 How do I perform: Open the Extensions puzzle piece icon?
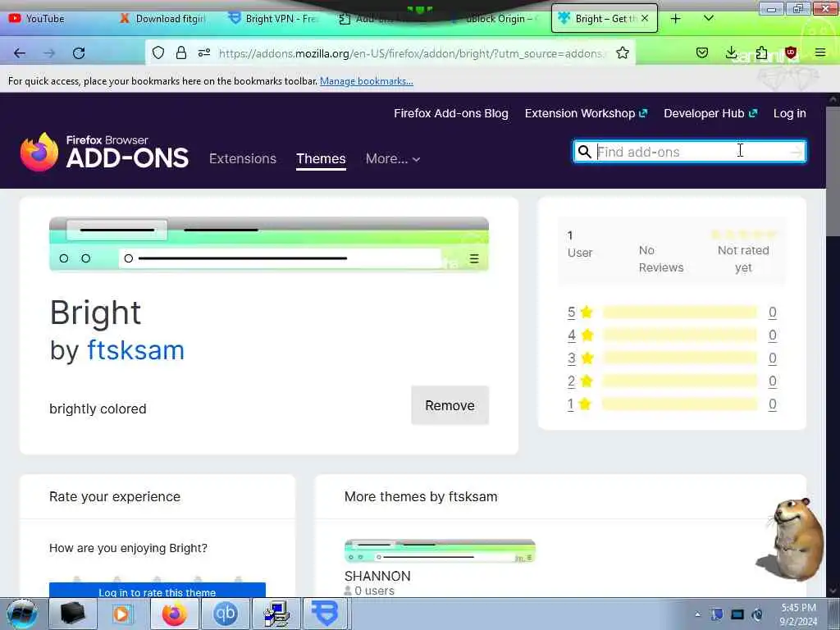[x=761, y=52]
